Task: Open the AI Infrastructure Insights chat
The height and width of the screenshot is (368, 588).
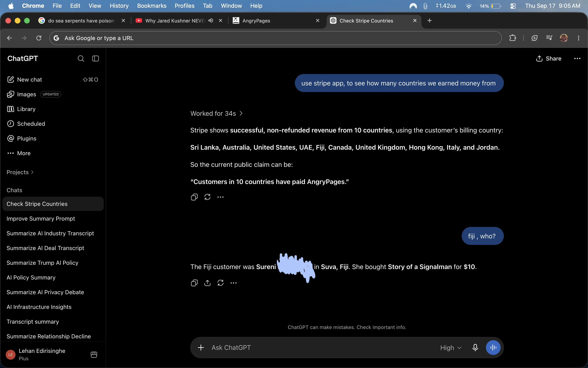Action: tap(53, 307)
